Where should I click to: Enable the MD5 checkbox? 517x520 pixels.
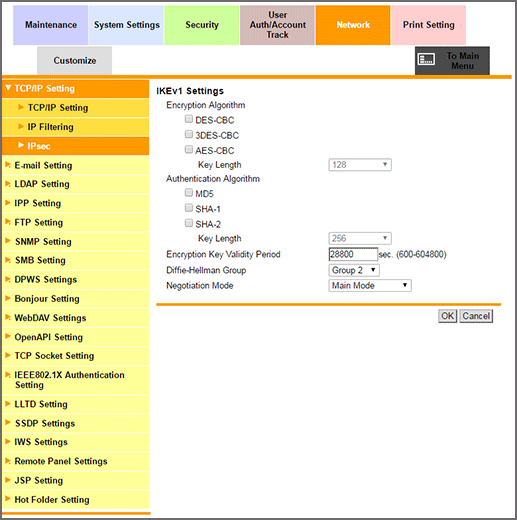coord(189,193)
